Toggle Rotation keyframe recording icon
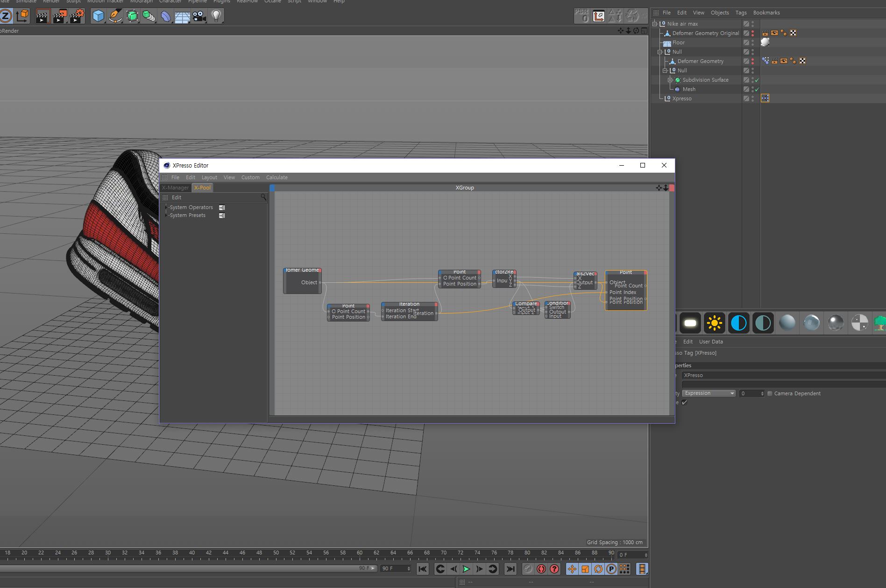 tap(598, 569)
